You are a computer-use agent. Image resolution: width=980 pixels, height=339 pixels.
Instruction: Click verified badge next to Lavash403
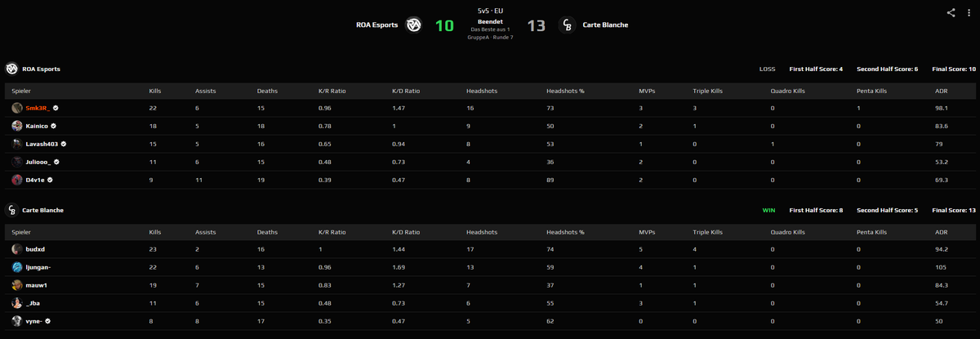(x=64, y=144)
